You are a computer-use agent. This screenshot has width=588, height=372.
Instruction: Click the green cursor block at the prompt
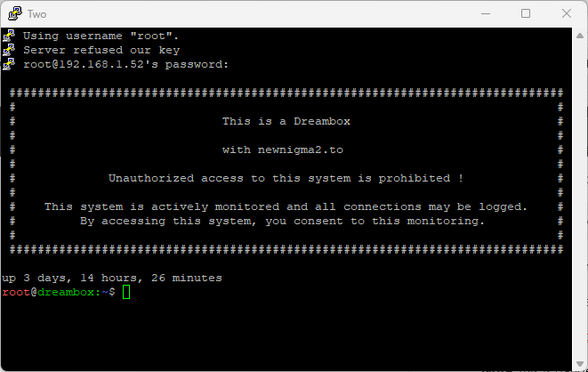pos(126,292)
